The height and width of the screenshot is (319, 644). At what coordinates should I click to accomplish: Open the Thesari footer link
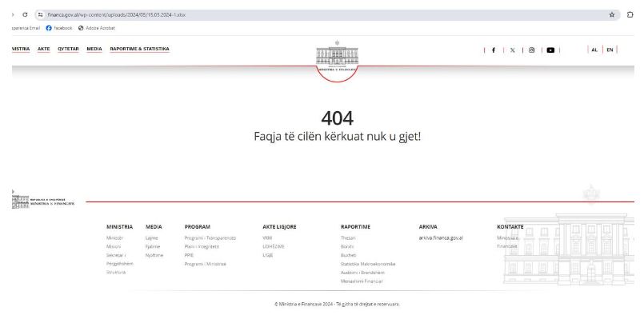point(348,237)
